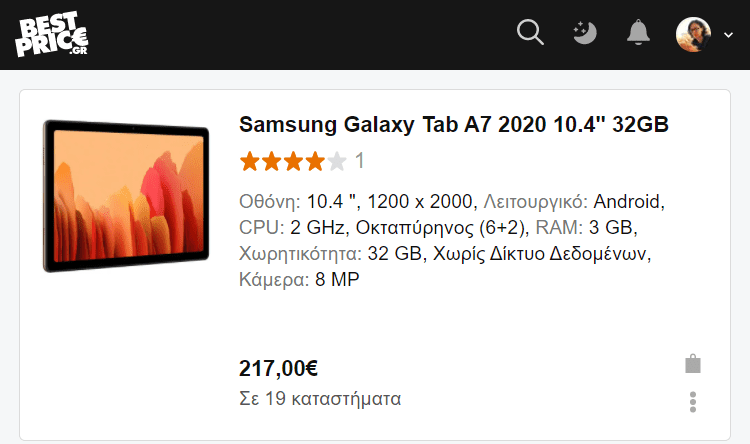Toggle night mode with the moon icon
This screenshot has width=750, height=444.
(x=585, y=33)
